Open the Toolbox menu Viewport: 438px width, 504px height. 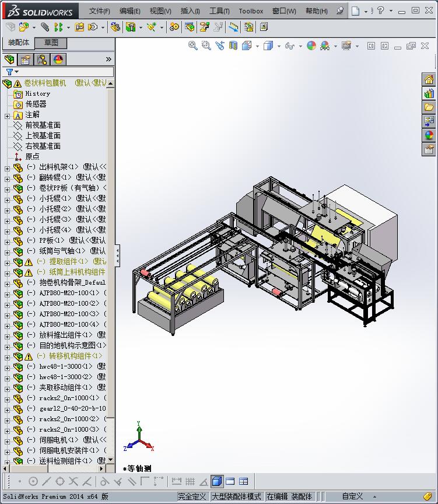[251, 11]
